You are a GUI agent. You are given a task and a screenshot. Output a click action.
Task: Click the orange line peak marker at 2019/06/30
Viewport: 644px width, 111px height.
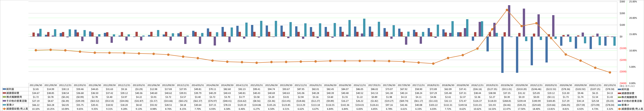pyautogui.click(x=507, y=10)
